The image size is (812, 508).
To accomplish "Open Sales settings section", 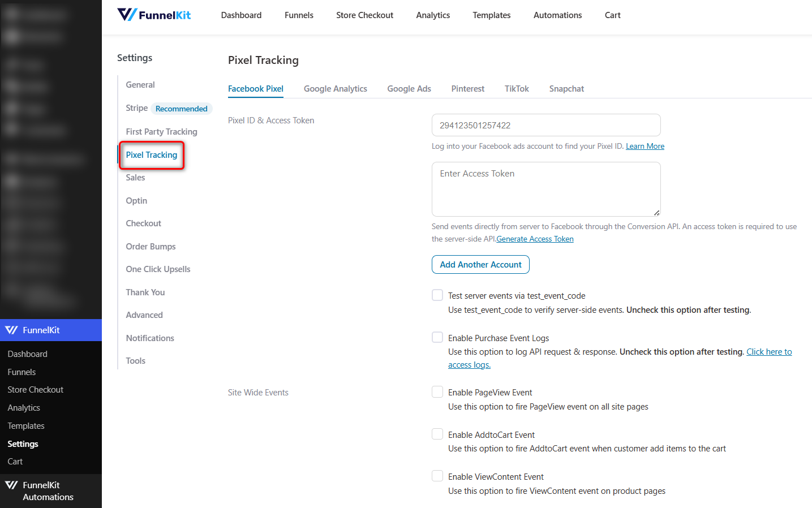I will pos(135,178).
